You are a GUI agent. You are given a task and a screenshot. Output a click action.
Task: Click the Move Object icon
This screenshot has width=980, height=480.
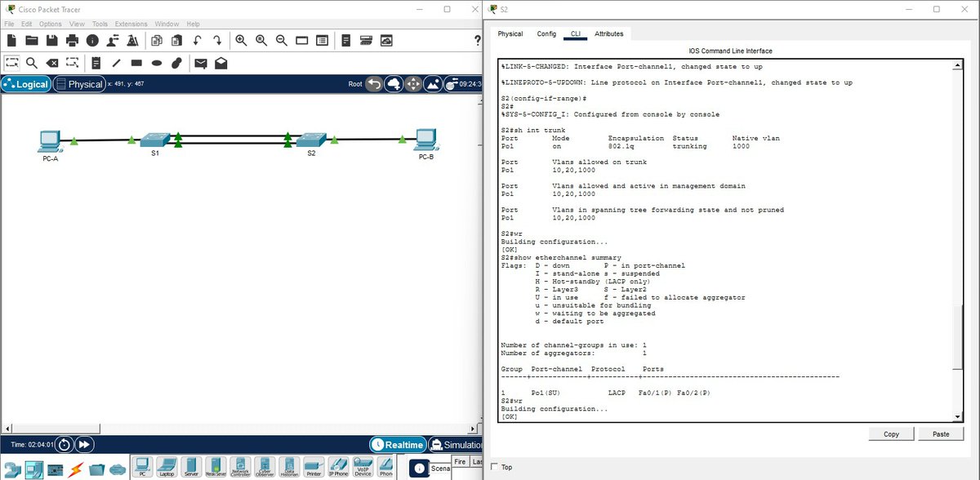[413, 83]
